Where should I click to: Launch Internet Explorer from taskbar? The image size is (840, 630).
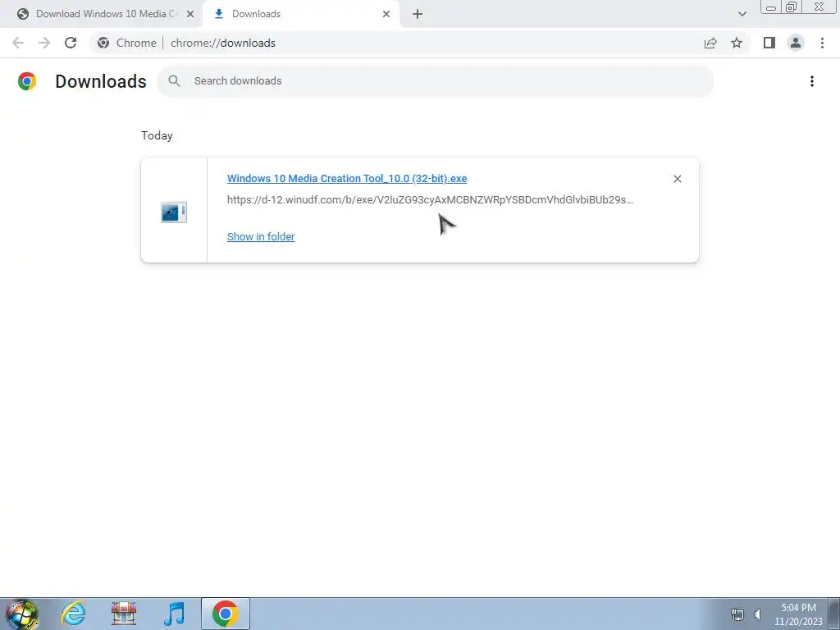click(73, 614)
